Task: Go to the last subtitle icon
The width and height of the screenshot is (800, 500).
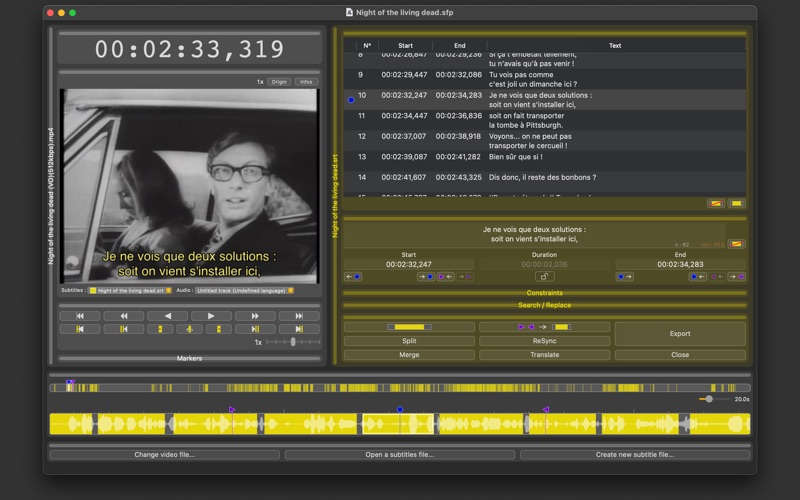Action: click(299, 329)
